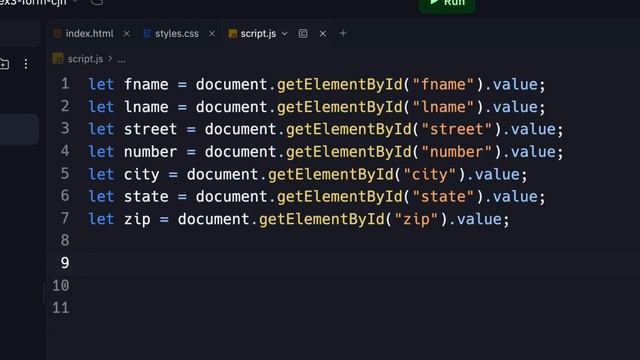640x360 pixels.
Task: Click line number 1 in the gutter
Action: (x=65, y=84)
